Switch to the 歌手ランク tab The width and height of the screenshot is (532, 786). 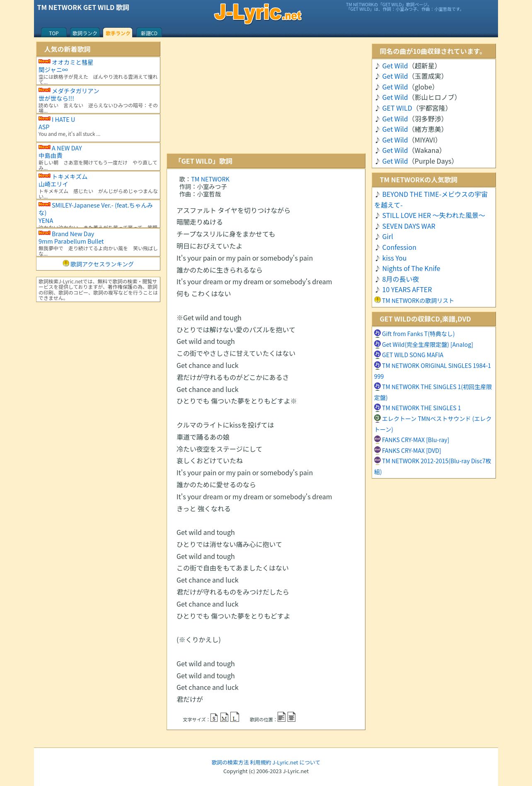pos(118,33)
